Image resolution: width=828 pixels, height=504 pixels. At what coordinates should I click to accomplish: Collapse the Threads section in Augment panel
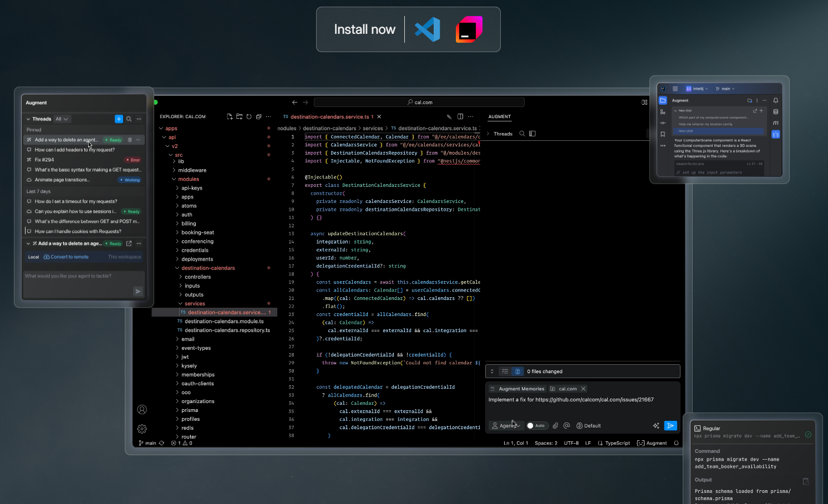28,119
